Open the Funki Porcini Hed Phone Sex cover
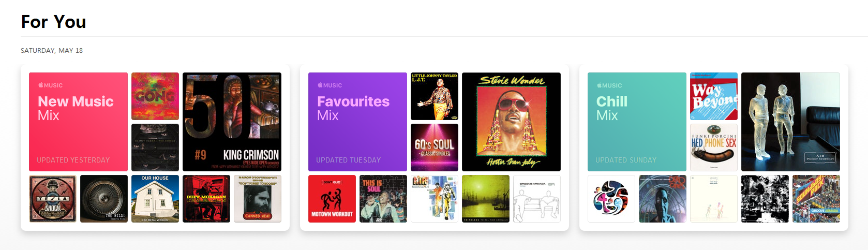Viewport: 868px width, 250px height. [x=714, y=148]
